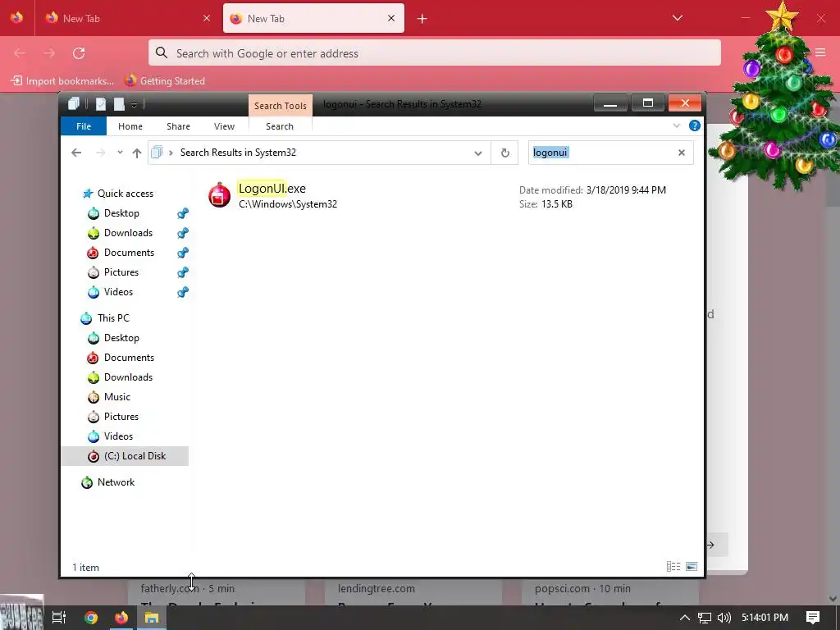Switch to details view layout icon
Viewport: 840px width, 630px height.
(673, 566)
